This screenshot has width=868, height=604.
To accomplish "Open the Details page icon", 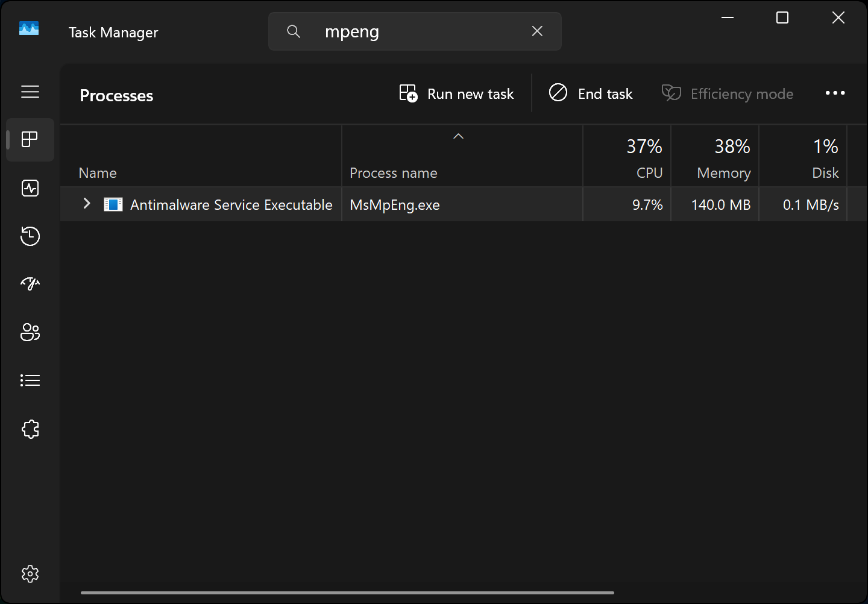I will pyautogui.click(x=30, y=380).
